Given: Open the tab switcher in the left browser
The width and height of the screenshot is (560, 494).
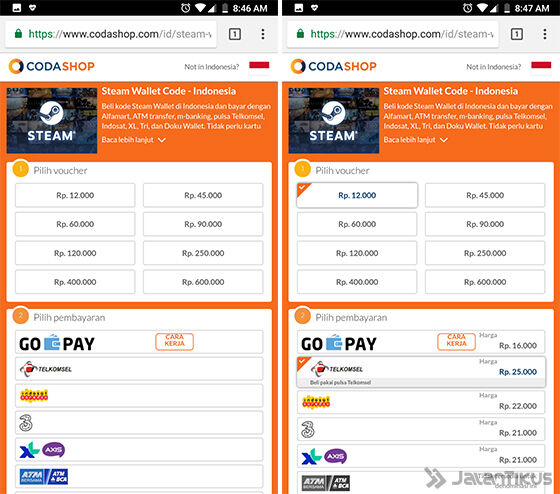Looking at the screenshot, I should pos(235,34).
